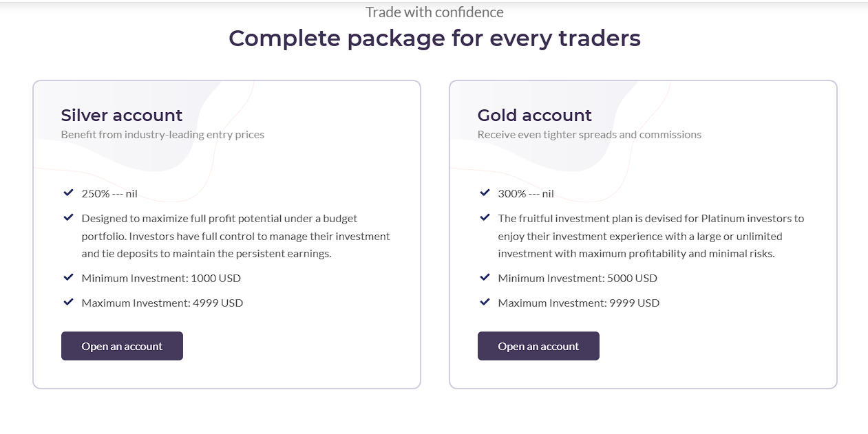Open an account under Silver account
The width and height of the screenshot is (868, 434).
122,346
